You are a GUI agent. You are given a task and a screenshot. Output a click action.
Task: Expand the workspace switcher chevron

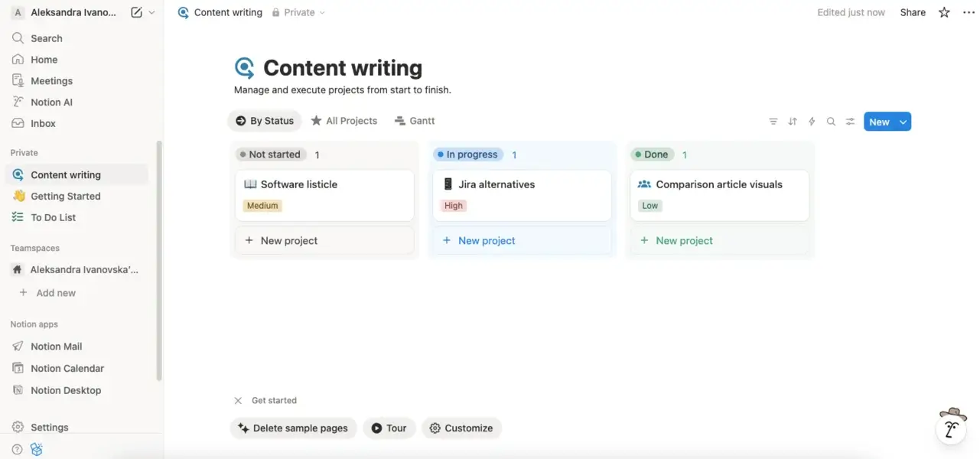point(151,12)
